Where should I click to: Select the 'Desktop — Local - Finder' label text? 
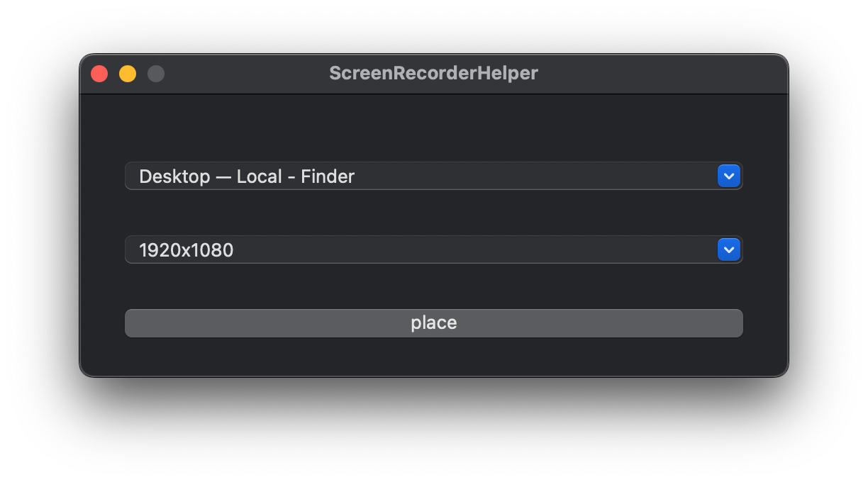[x=247, y=176]
